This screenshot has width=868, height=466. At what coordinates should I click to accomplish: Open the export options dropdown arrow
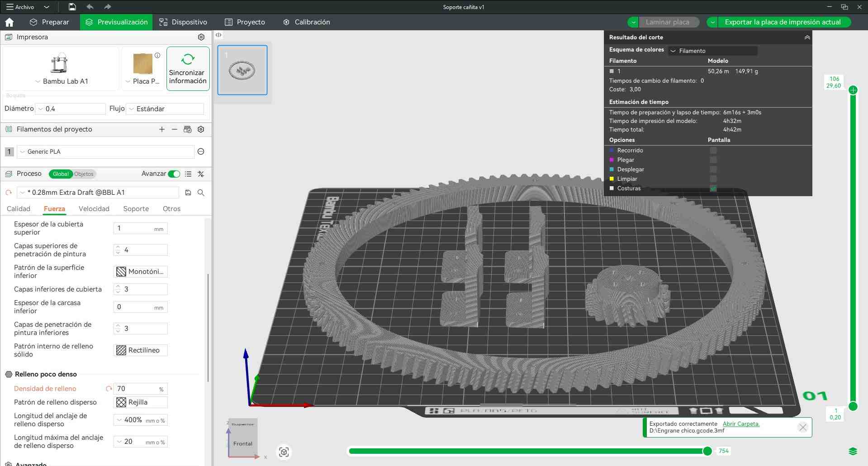coord(712,22)
